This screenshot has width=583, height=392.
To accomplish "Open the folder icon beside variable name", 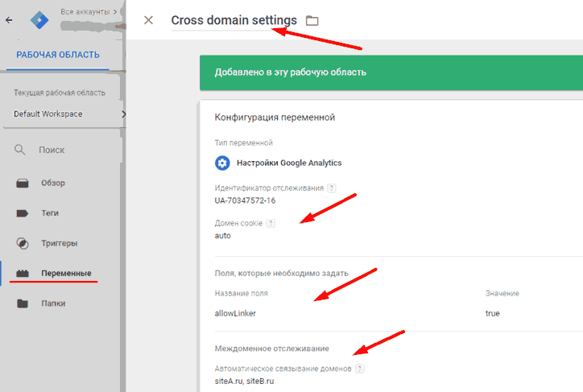I will pyautogui.click(x=312, y=20).
